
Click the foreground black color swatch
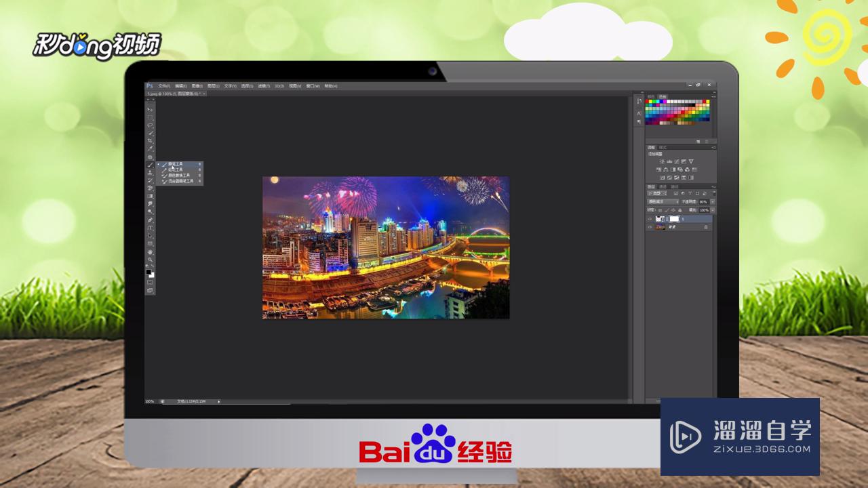[x=149, y=271]
